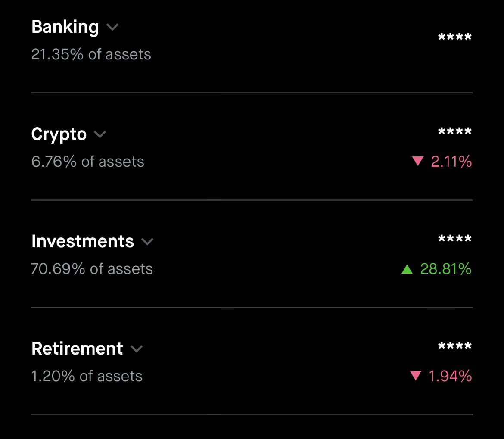Click the red down triangle beside 1.94%
This screenshot has height=439, width=504.
pos(416,375)
